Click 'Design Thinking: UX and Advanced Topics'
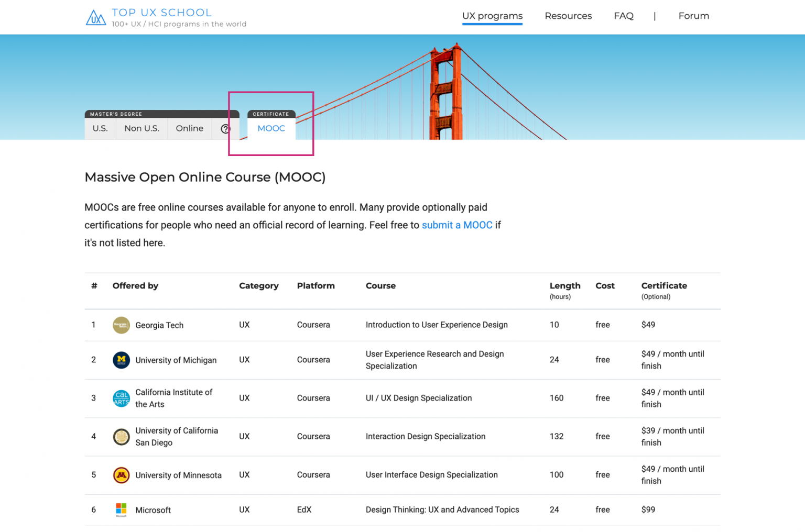The height and width of the screenshot is (532, 805). tap(442, 509)
